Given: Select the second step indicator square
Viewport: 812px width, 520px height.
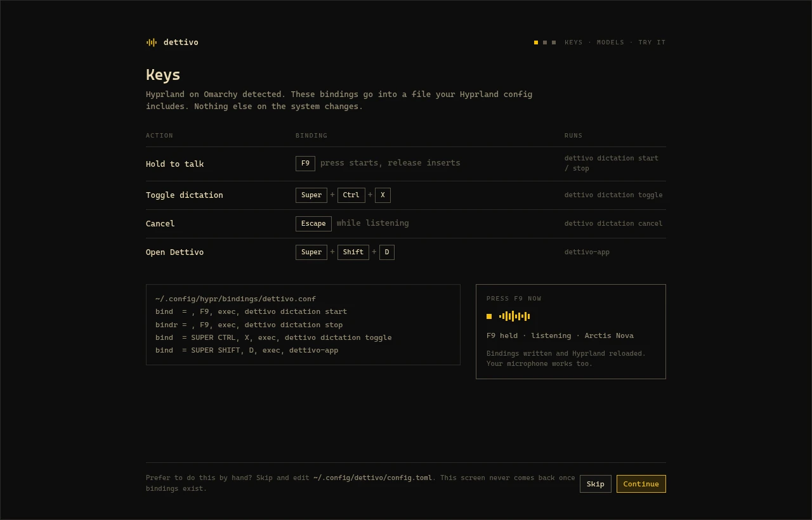Looking at the screenshot, I should coord(545,42).
